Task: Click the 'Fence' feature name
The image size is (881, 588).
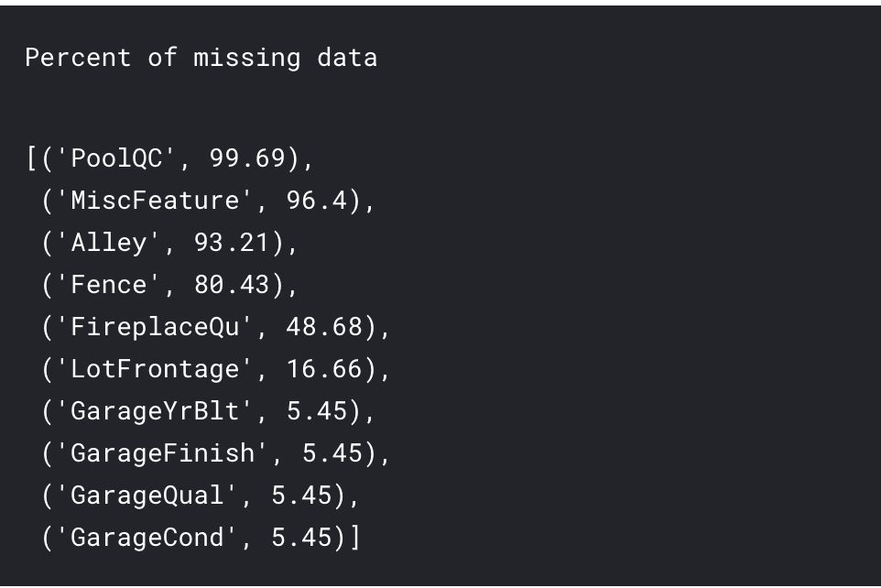Action: pos(108,285)
